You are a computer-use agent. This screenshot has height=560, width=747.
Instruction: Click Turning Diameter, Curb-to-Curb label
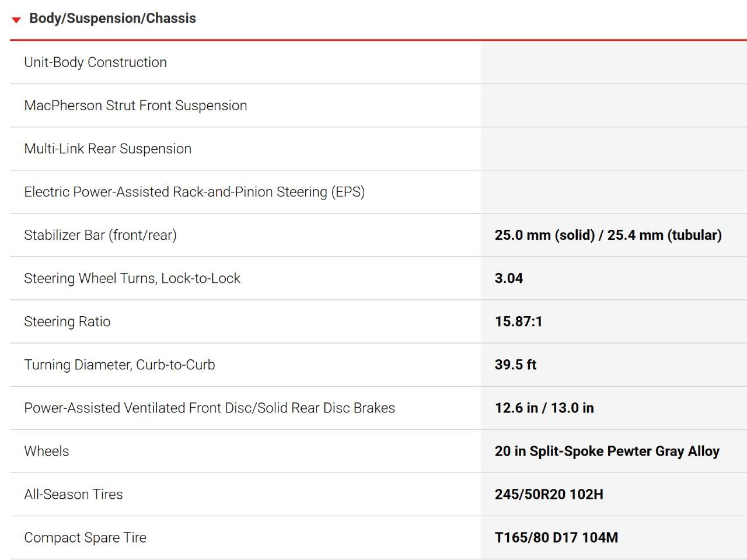(x=120, y=365)
